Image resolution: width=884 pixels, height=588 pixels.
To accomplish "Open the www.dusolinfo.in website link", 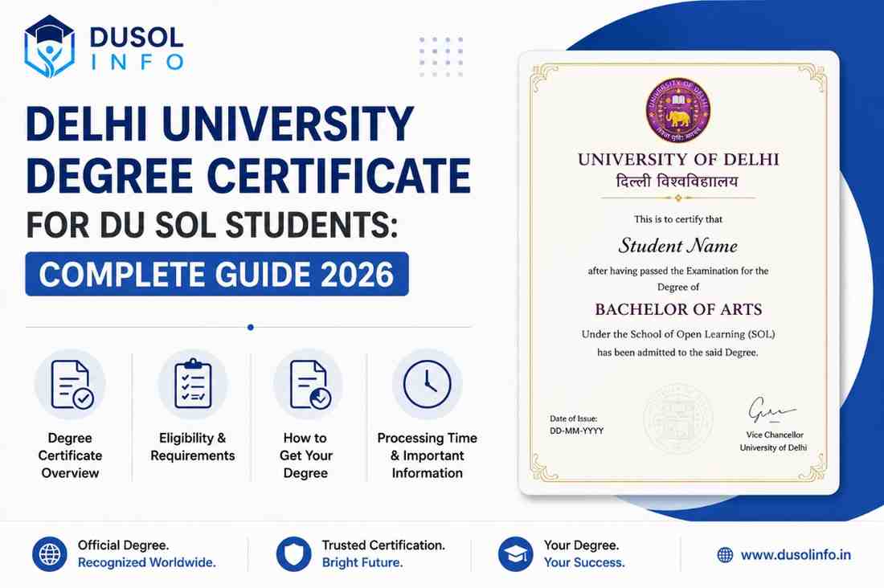I will (796, 555).
